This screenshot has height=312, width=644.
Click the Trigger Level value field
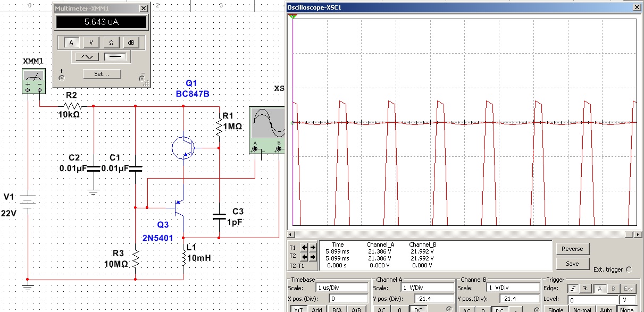592,299
